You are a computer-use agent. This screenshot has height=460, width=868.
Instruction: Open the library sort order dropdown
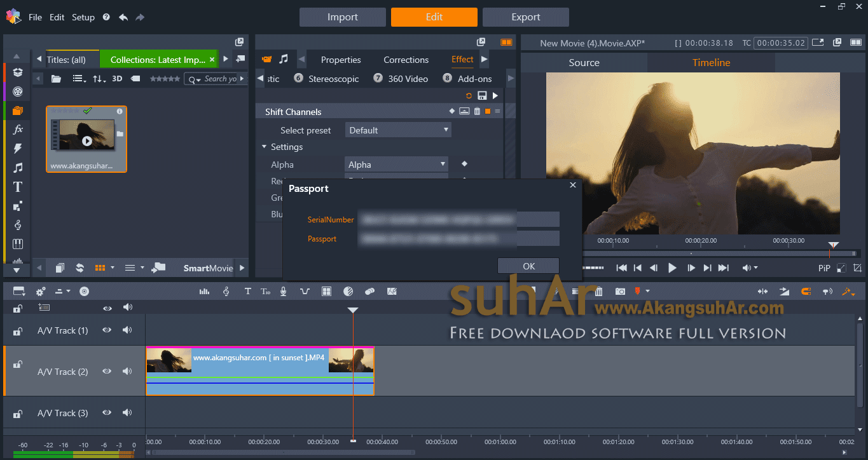coord(99,79)
